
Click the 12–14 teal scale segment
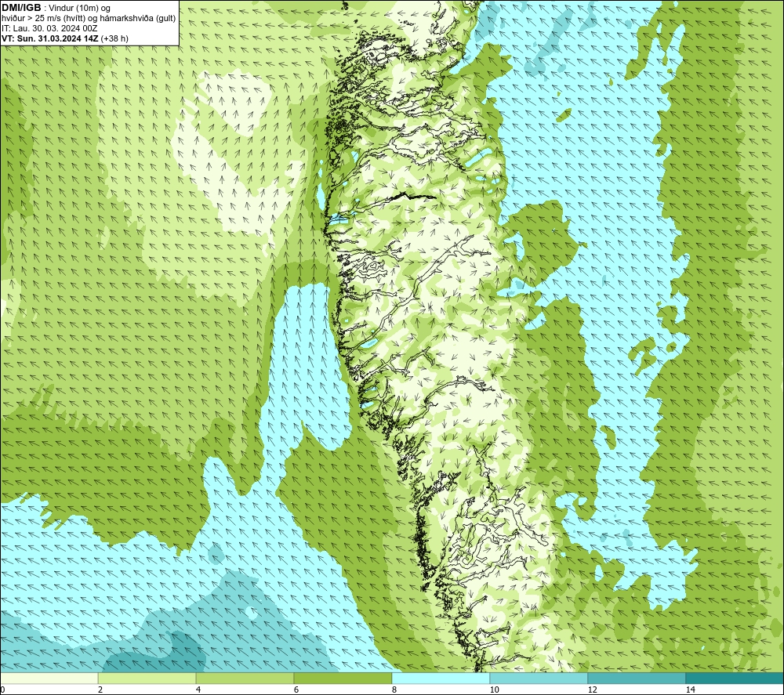click(x=637, y=678)
